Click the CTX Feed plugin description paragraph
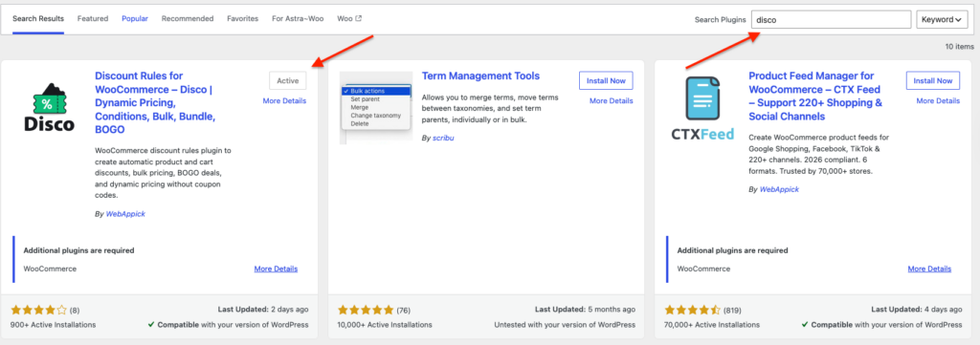The height and width of the screenshot is (345, 980). pyautogui.click(x=819, y=154)
